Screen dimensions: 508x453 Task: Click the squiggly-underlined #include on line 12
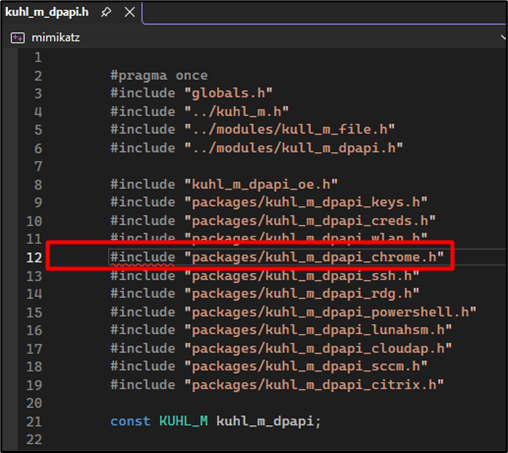143,257
